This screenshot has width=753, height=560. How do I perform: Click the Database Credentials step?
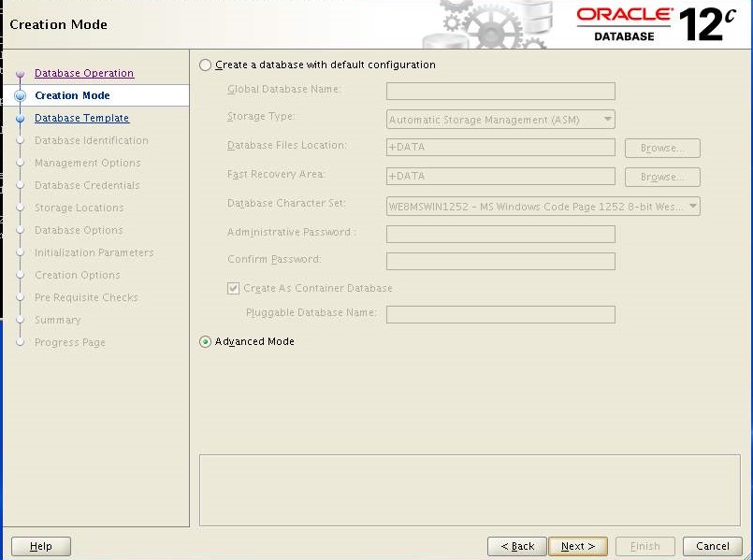tap(87, 185)
